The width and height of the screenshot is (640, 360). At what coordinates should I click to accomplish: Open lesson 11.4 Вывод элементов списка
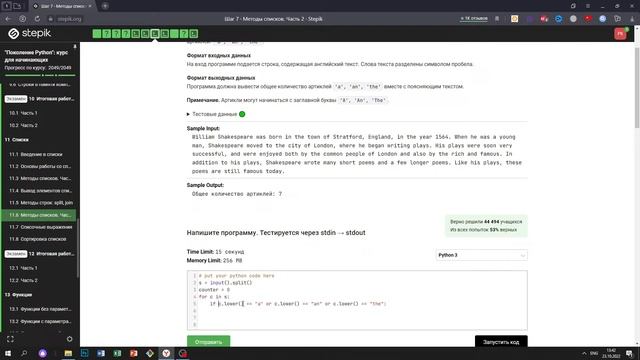coord(40,191)
